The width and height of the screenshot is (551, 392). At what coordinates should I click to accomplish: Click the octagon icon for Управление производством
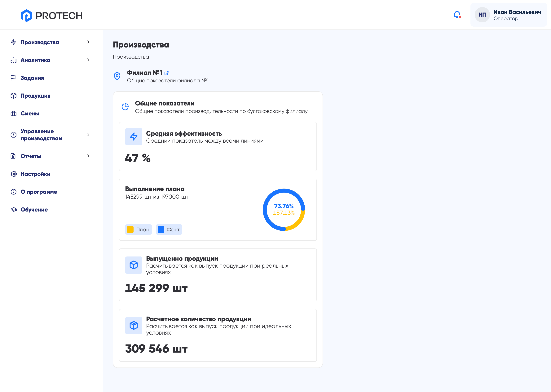coord(14,135)
